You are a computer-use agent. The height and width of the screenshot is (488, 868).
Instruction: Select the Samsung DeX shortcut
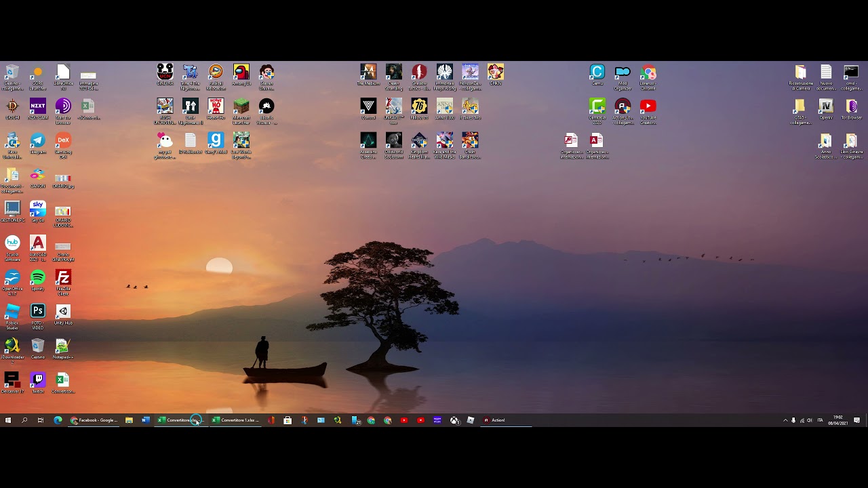click(63, 146)
